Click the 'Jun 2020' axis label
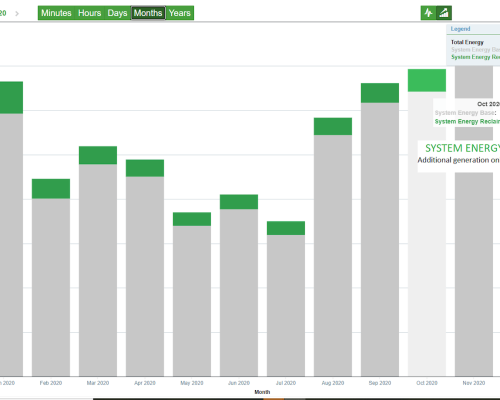This screenshot has height=400, width=500. click(x=239, y=383)
